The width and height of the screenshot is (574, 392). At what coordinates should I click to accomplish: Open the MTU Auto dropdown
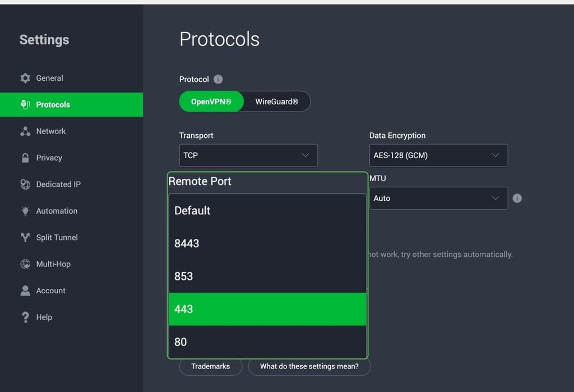click(438, 198)
